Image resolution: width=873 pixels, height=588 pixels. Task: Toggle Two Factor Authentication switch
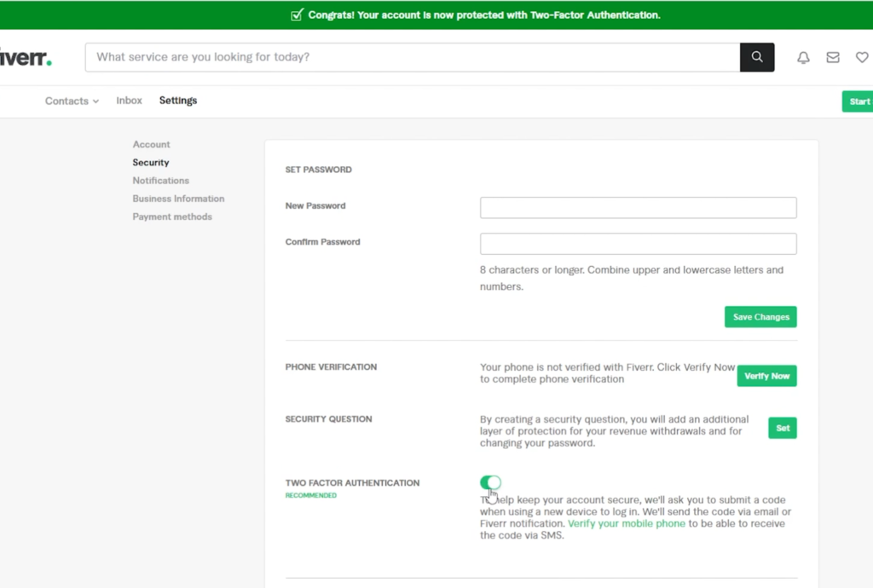[x=490, y=482]
